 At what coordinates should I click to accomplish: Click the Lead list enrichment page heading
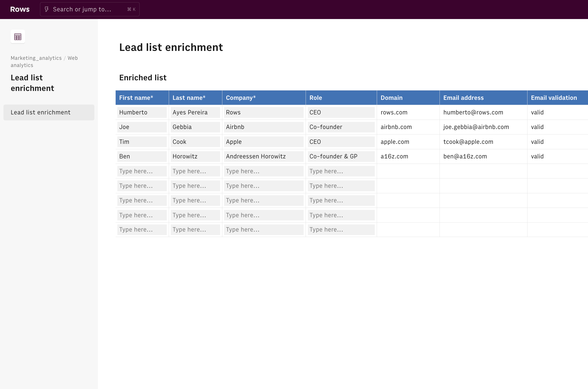pyautogui.click(x=171, y=47)
